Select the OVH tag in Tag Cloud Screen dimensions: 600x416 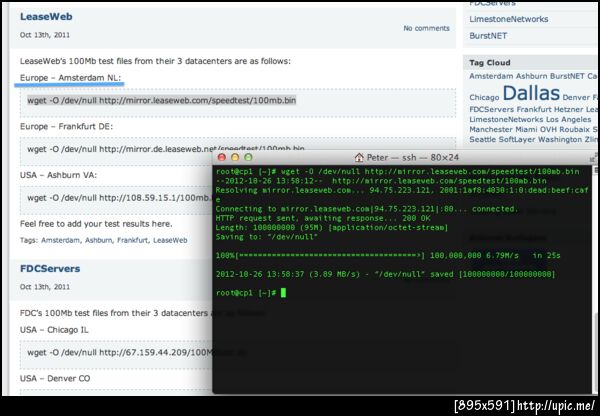tap(547, 129)
